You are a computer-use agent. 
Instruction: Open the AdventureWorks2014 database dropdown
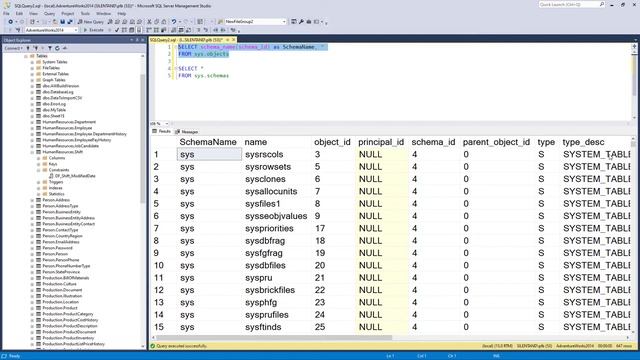pyautogui.click(x=76, y=30)
